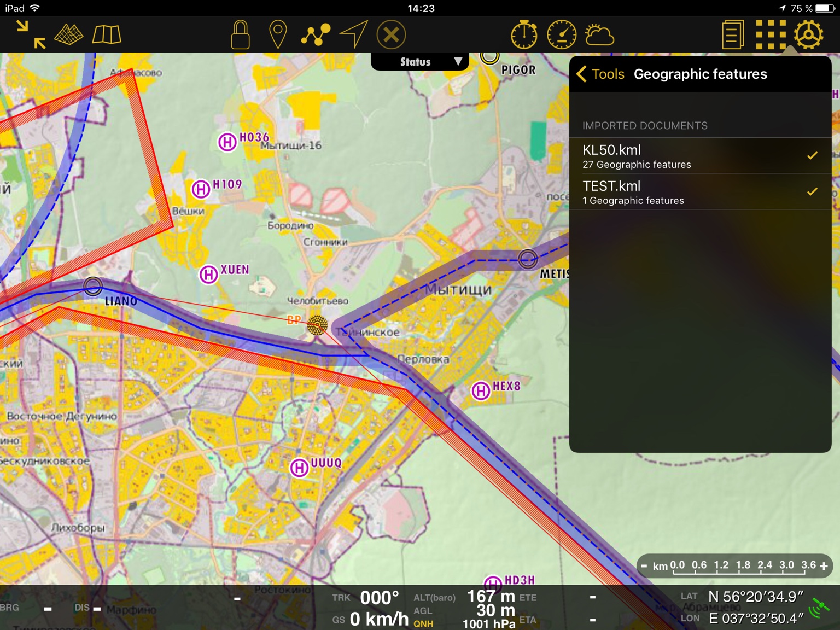Viewport: 840px width, 630px height.
Task: Tap the direct-to arrow icon
Action: (x=354, y=34)
